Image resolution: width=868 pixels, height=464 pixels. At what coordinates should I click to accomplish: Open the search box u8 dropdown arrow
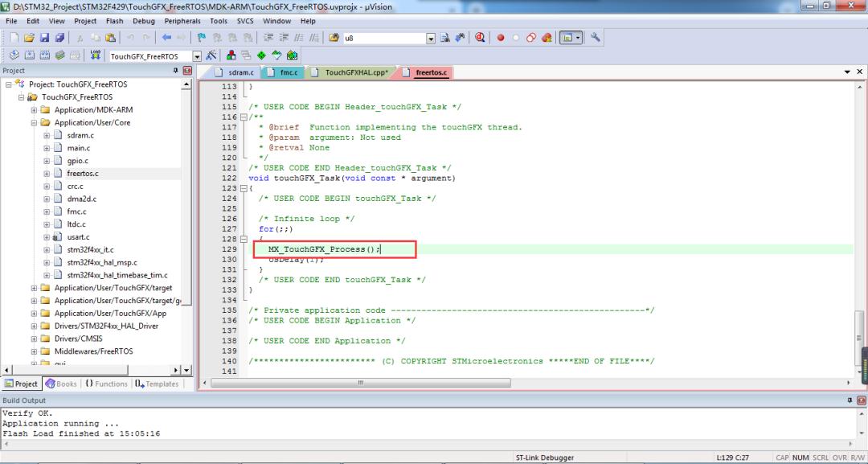point(431,39)
